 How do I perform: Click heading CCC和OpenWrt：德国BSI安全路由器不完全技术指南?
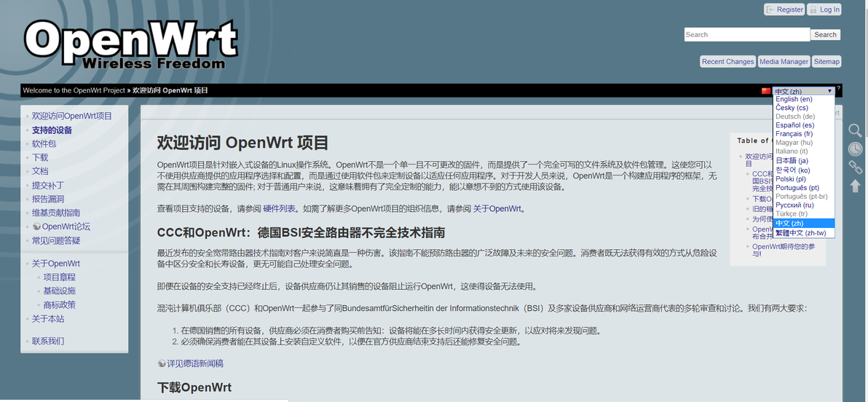(x=301, y=232)
